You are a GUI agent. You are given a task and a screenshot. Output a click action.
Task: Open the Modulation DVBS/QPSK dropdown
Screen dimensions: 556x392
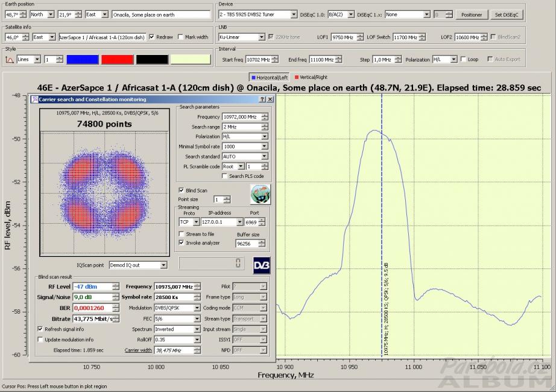197,308
